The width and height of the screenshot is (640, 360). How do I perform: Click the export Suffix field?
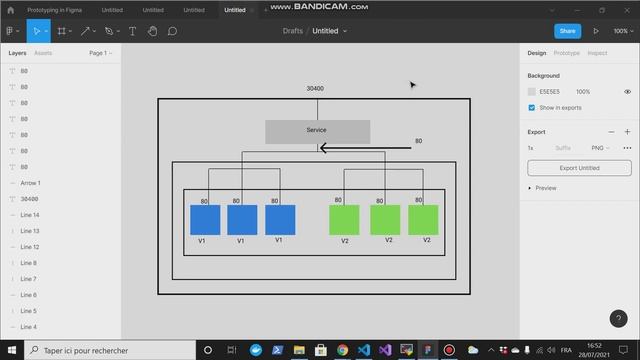tap(563, 148)
